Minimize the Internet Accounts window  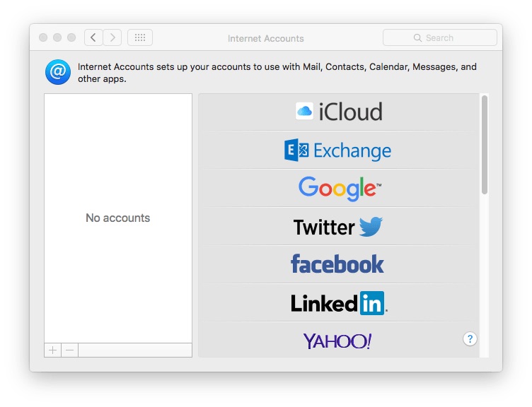tap(57, 37)
